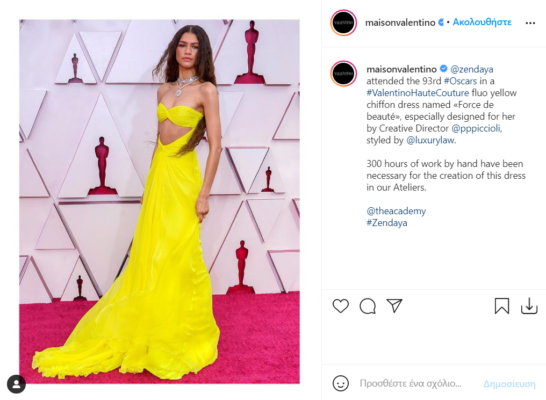Download the post using the download arrow icon
This screenshot has width=546, height=400.
point(529,306)
